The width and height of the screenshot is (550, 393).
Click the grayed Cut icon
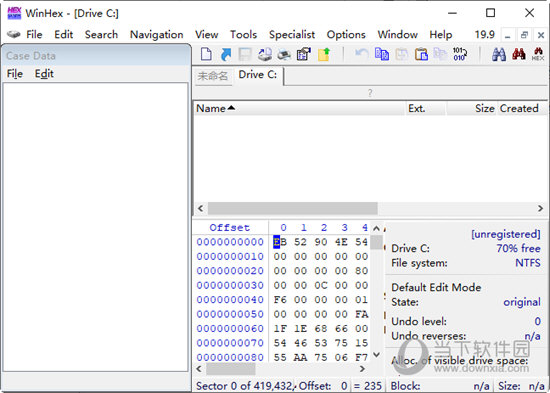click(x=402, y=54)
